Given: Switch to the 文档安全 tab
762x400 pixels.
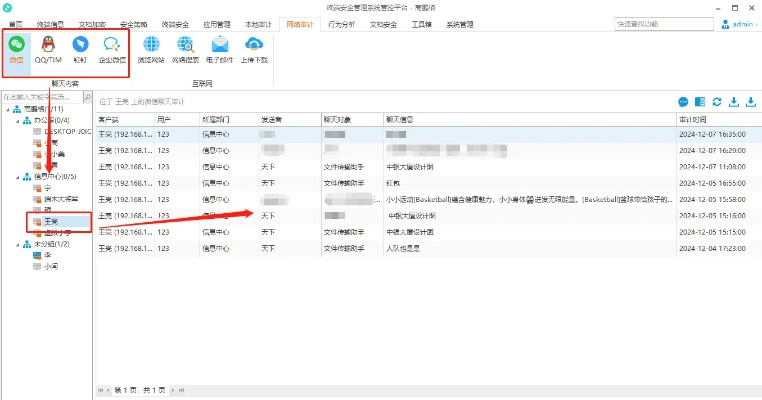Looking at the screenshot, I should [383, 24].
